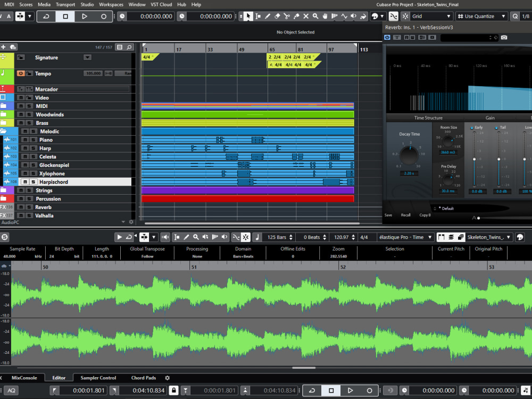
Task: Pick the Erase tool in main toolbar
Action: (x=277, y=16)
